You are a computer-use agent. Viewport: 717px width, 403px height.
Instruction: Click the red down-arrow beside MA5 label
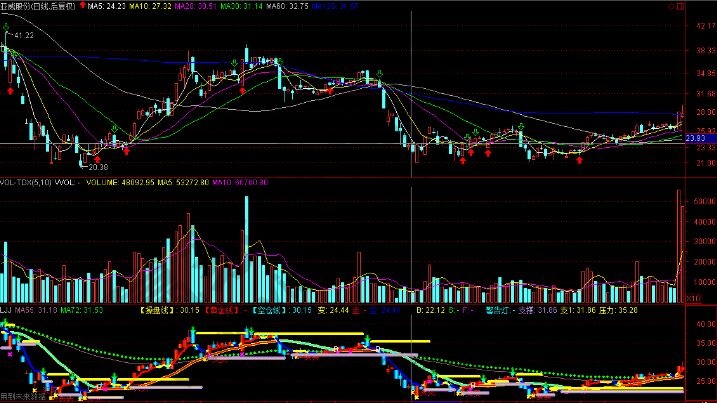click(82, 6)
